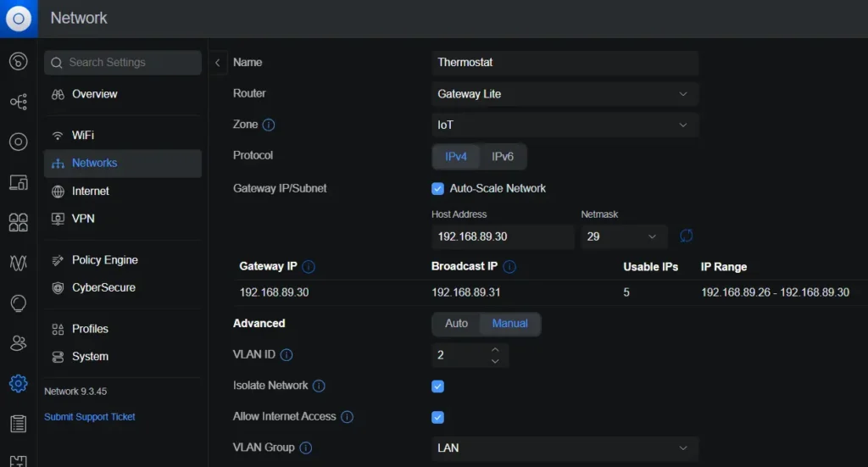Image resolution: width=868 pixels, height=467 pixels.
Task: Switch protocol to IPv6
Action: click(503, 157)
